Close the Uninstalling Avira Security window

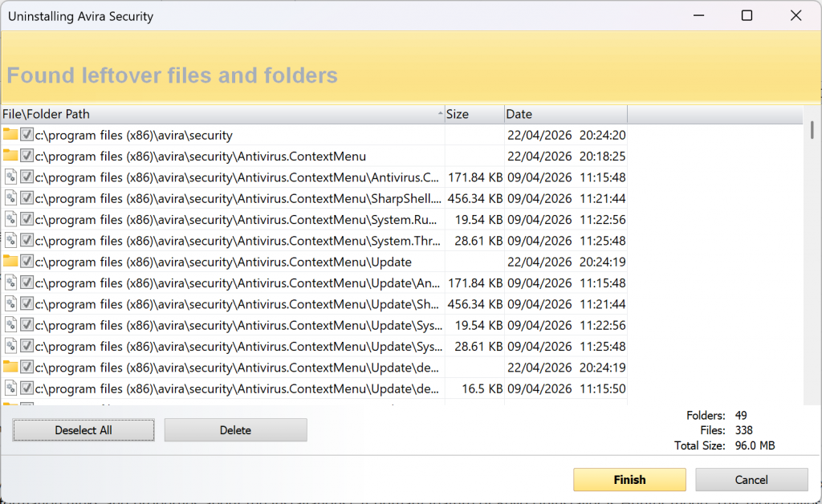click(796, 16)
